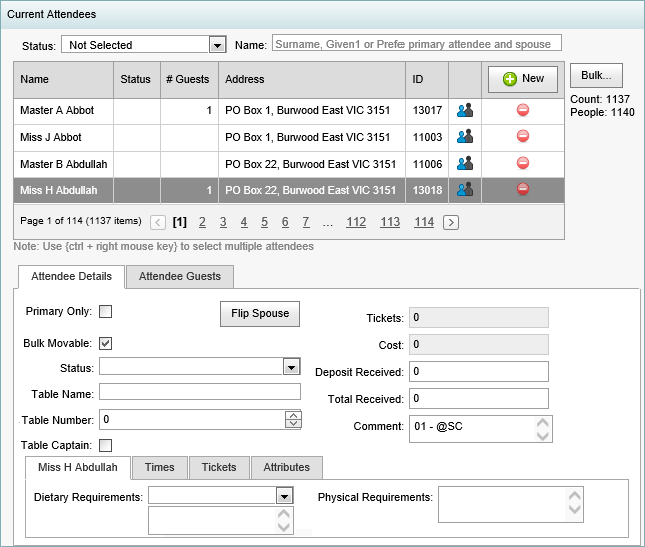Tick the Primary Only checkbox

click(x=105, y=311)
